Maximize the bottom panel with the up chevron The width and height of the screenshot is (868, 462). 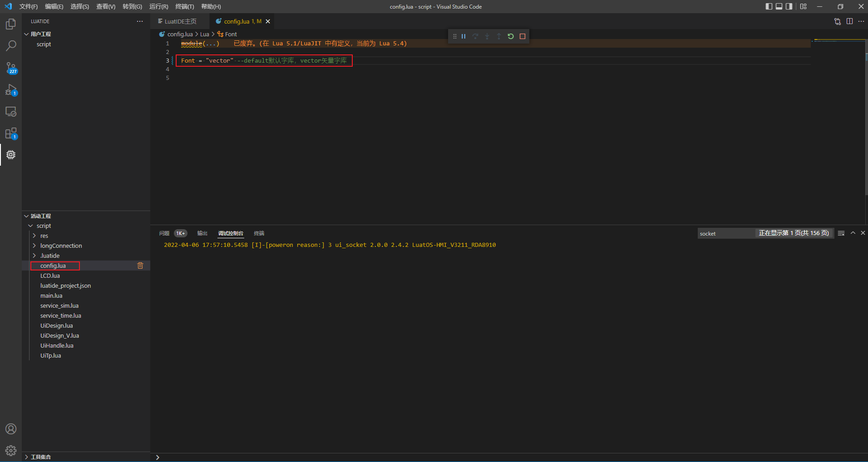[853, 233]
